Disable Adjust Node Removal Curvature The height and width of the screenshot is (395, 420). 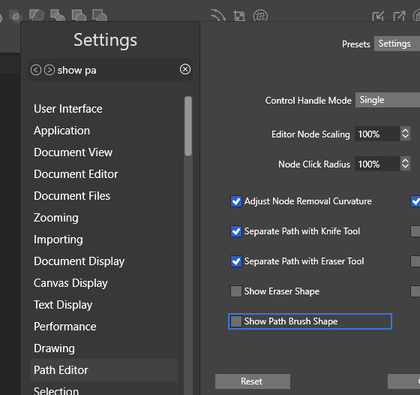236,201
